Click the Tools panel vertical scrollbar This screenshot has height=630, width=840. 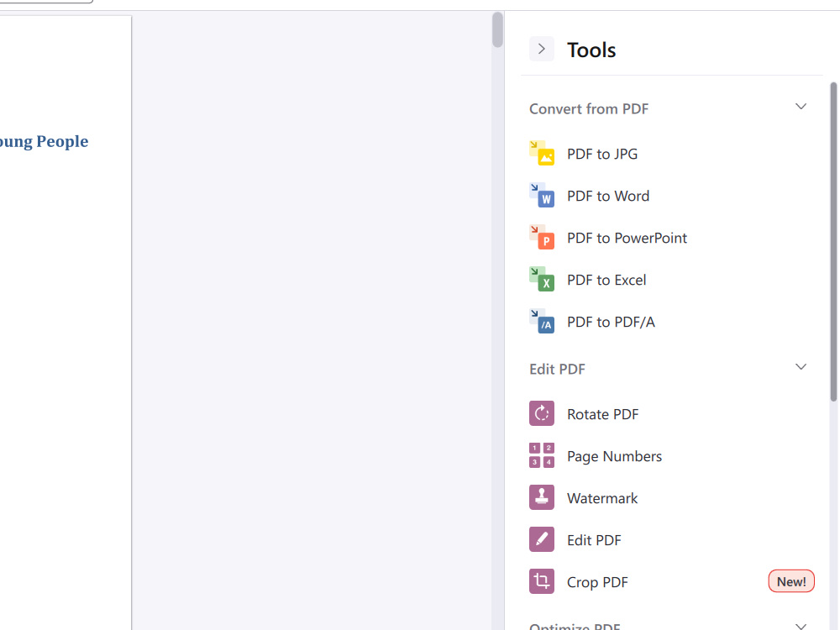coord(833,241)
